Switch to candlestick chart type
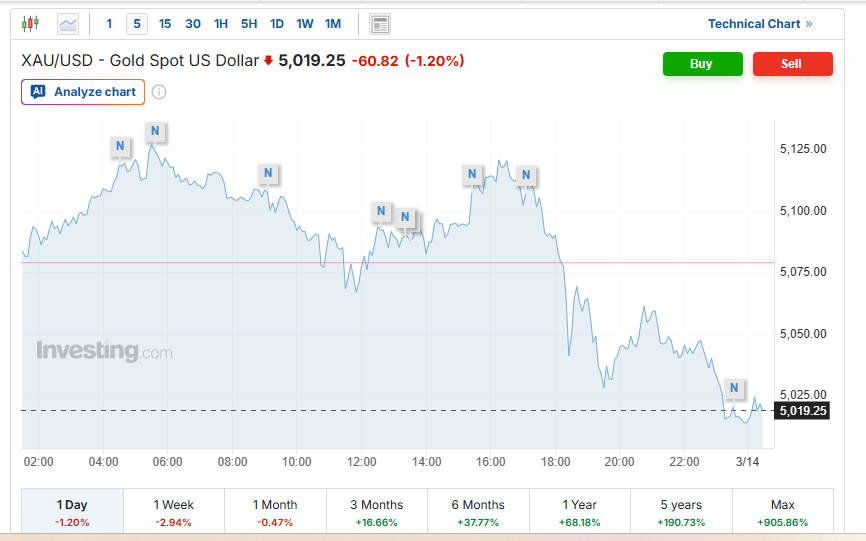Screen dimensions: 866x541 coord(30,24)
